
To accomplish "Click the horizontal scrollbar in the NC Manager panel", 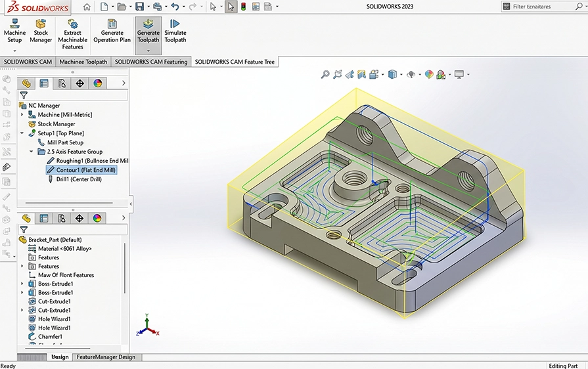I will pyautogui.click(x=70, y=203).
